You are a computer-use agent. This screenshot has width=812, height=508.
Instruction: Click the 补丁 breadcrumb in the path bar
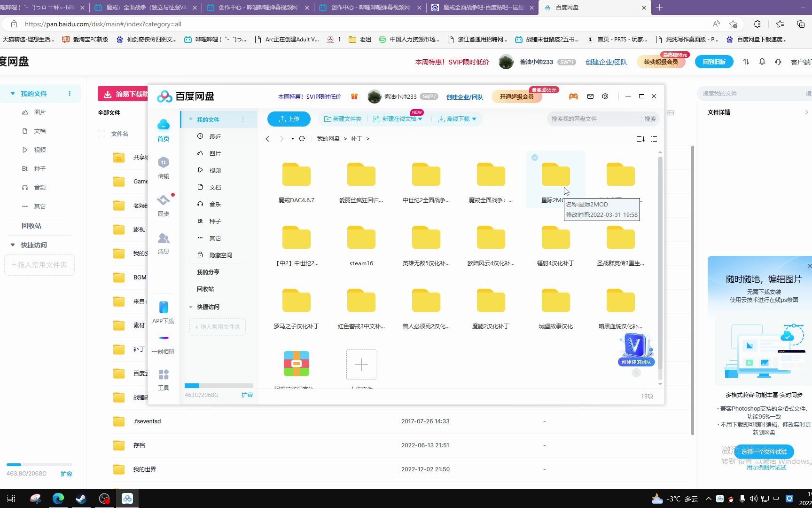tap(356, 139)
